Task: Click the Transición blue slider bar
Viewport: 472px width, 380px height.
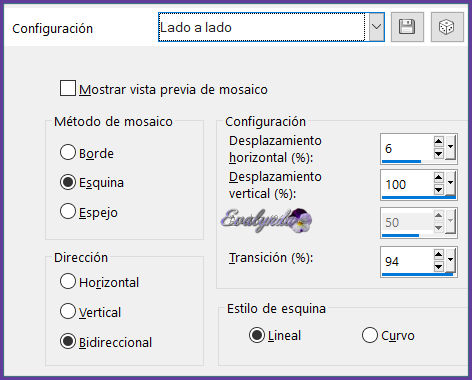Action: point(417,275)
